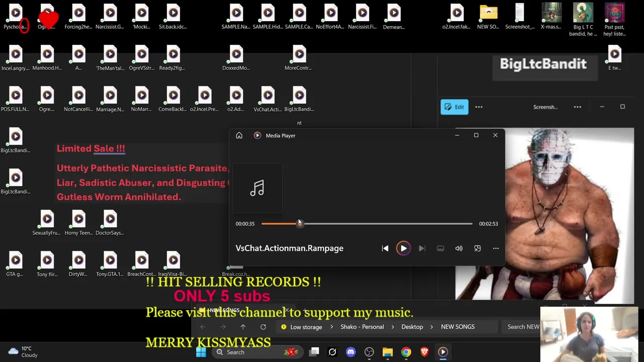Select Forcing2he... audio file on desktop
Screen dimensions: 644x362
coord(78,17)
